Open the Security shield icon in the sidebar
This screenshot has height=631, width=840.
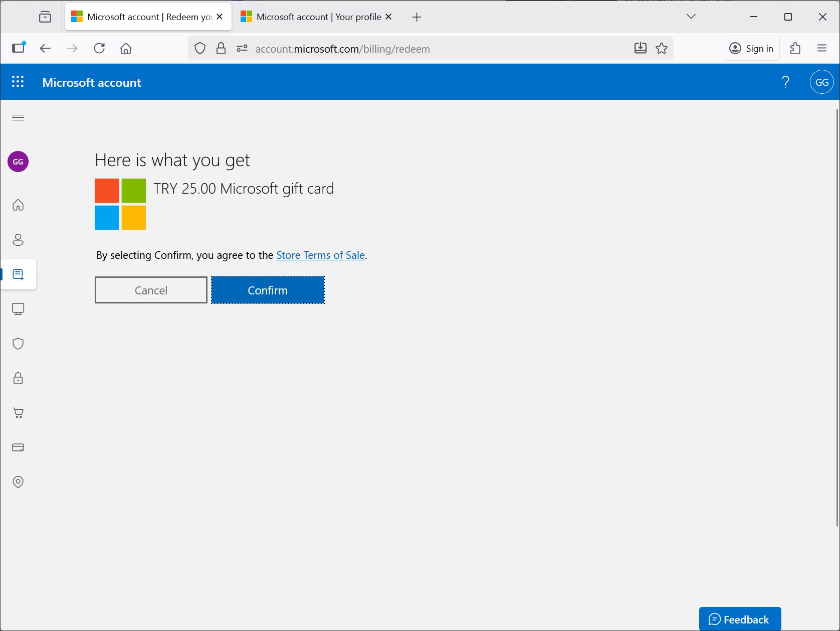(x=18, y=344)
